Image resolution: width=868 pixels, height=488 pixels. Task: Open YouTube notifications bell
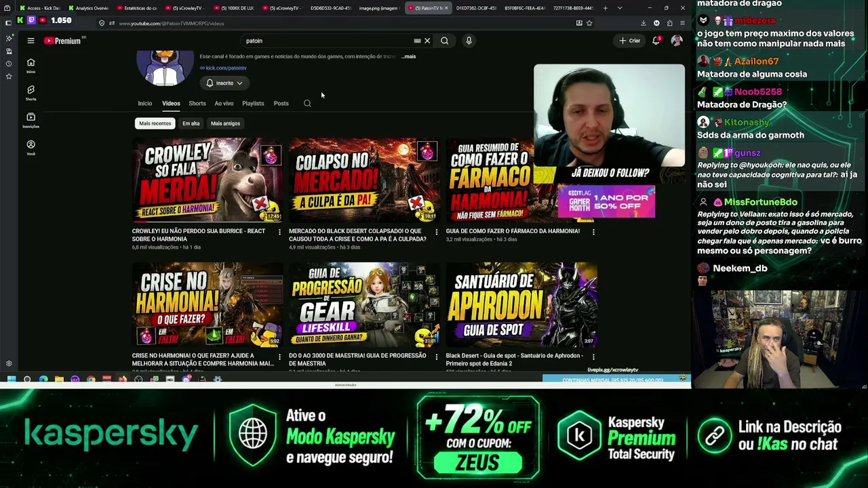pyautogui.click(x=656, y=41)
